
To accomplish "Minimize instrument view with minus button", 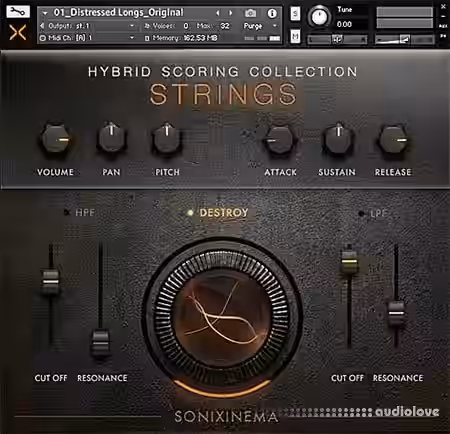I will [443, 16].
